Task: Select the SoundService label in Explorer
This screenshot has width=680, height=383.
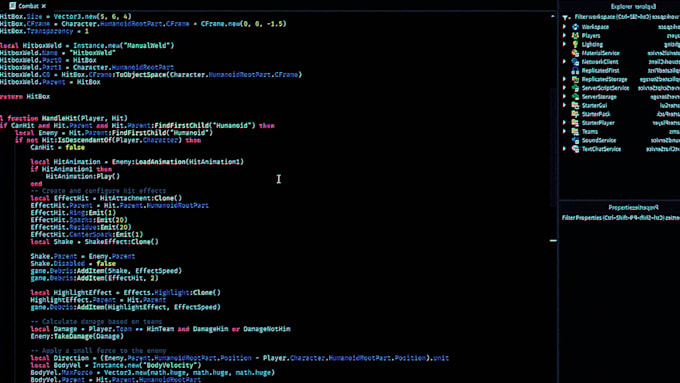Action: click(x=599, y=140)
